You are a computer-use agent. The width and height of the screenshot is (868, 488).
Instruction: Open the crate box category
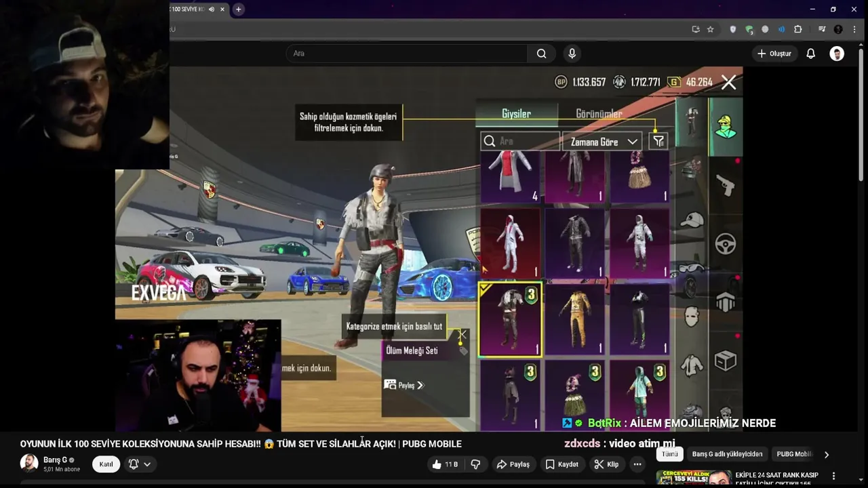(725, 361)
